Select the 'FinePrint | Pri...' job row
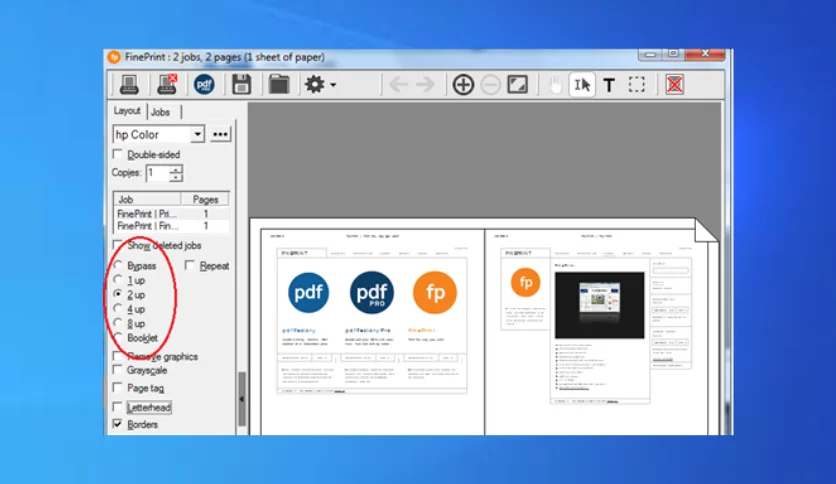Viewport: 836px width, 484px height. click(x=171, y=214)
